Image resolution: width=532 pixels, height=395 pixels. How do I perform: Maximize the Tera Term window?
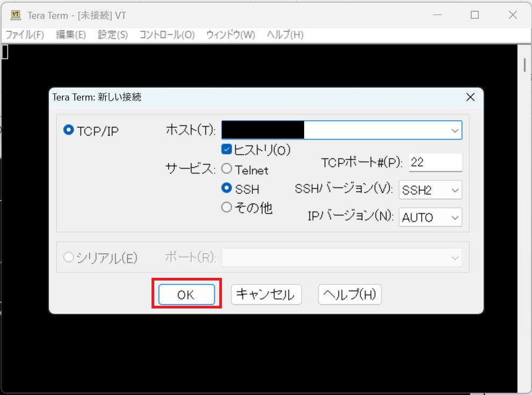pos(475,15)
